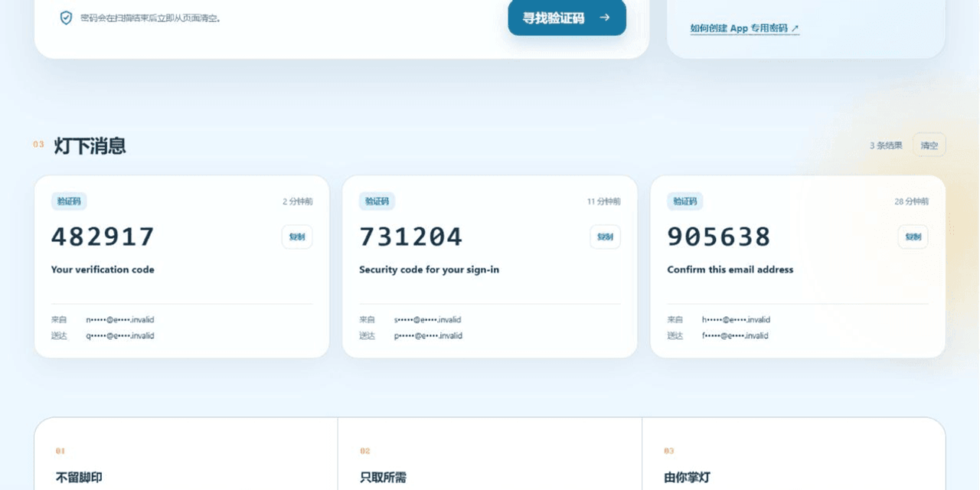Click the subject Your verification code
This screenshot has width=980, height=490.
point(103,269)
